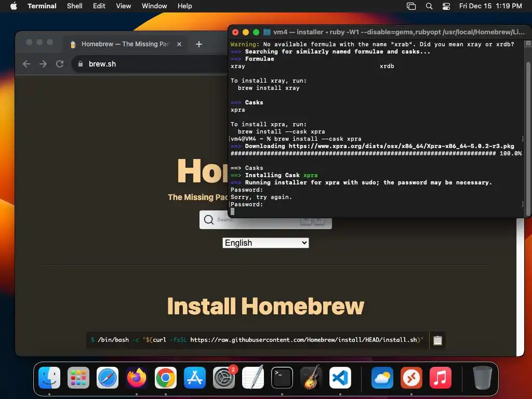Click the Terminal title bar folder icon

pos(267,32)
